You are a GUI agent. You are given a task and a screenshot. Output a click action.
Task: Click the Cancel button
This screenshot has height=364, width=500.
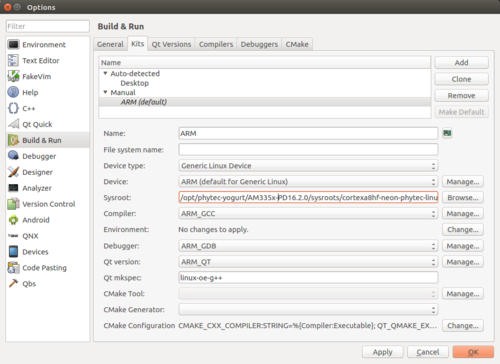pyautogui.click(x=428, y=352)
